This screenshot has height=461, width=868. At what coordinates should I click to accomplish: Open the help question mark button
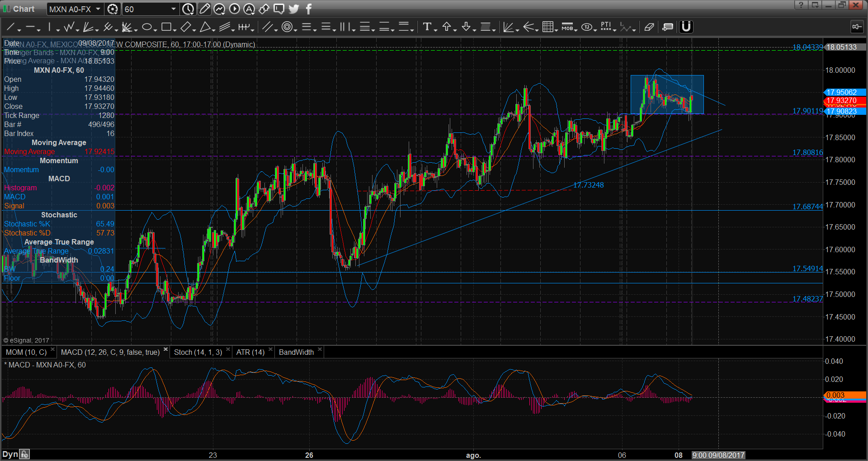(x=801, y=5)
